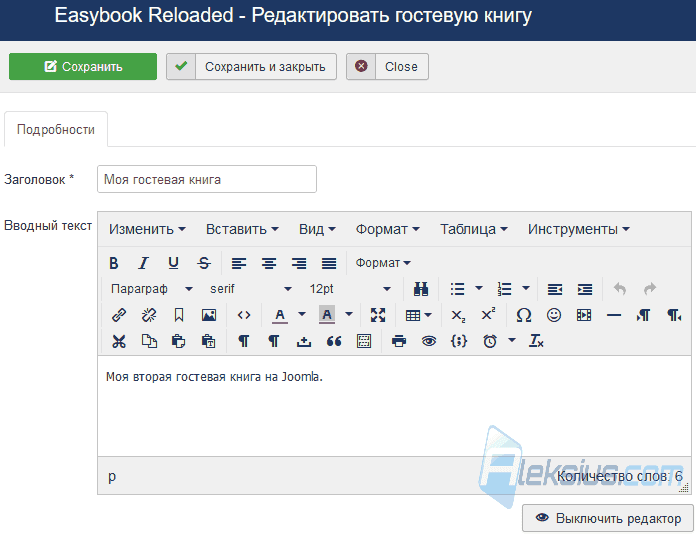The image size is (696, 536).
Task: Insert a horizontal line
Action: click(x=614, y=315)
